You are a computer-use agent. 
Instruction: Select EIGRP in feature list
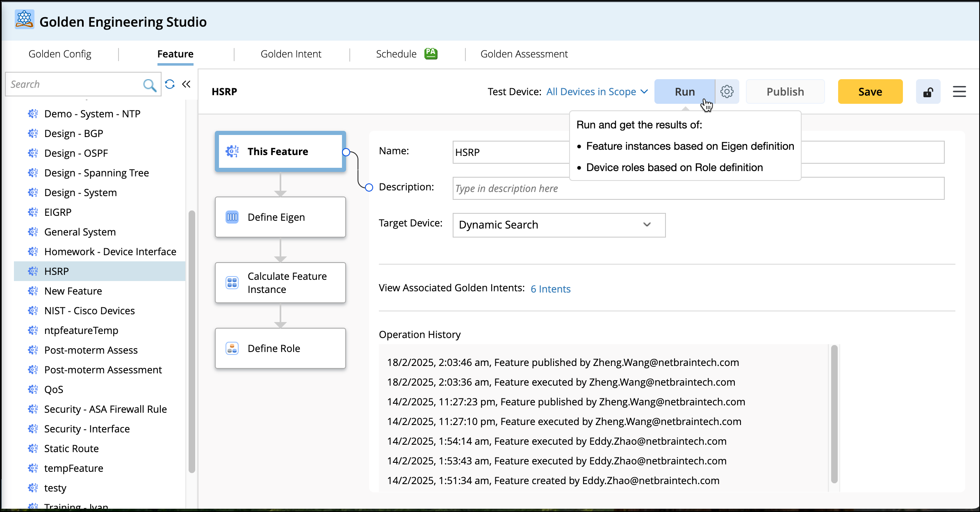coord(58,212)
